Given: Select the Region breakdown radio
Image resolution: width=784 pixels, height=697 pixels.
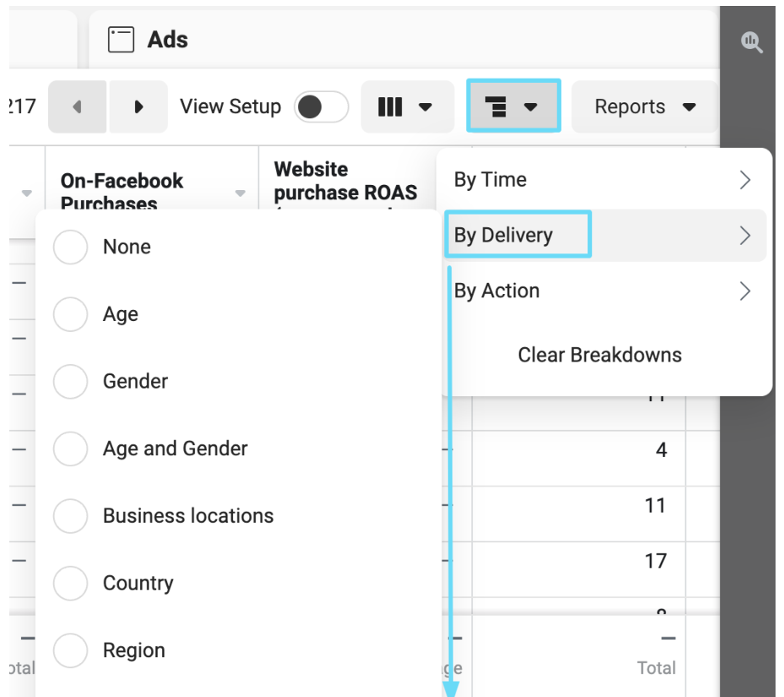Looking at the screenshot, I should tap(70, 651).
